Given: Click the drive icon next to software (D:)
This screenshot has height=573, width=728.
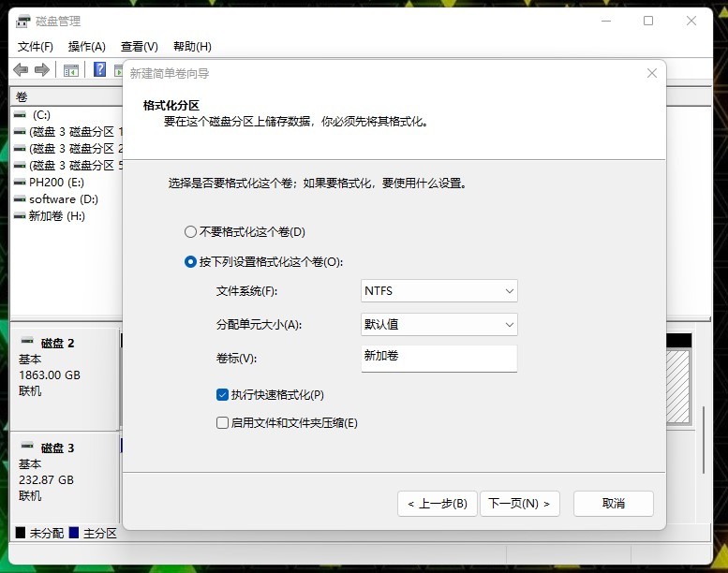Looking at the screenshot, I should 20,199.
